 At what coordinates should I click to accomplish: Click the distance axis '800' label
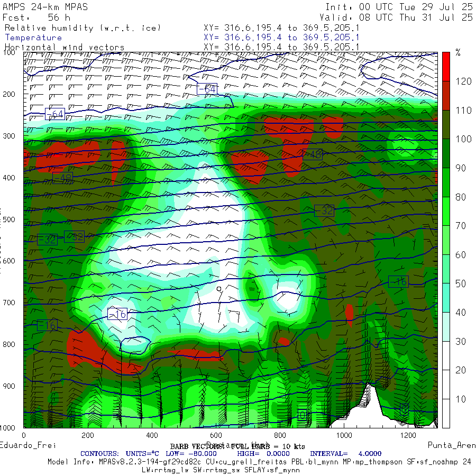coord(280,435)
